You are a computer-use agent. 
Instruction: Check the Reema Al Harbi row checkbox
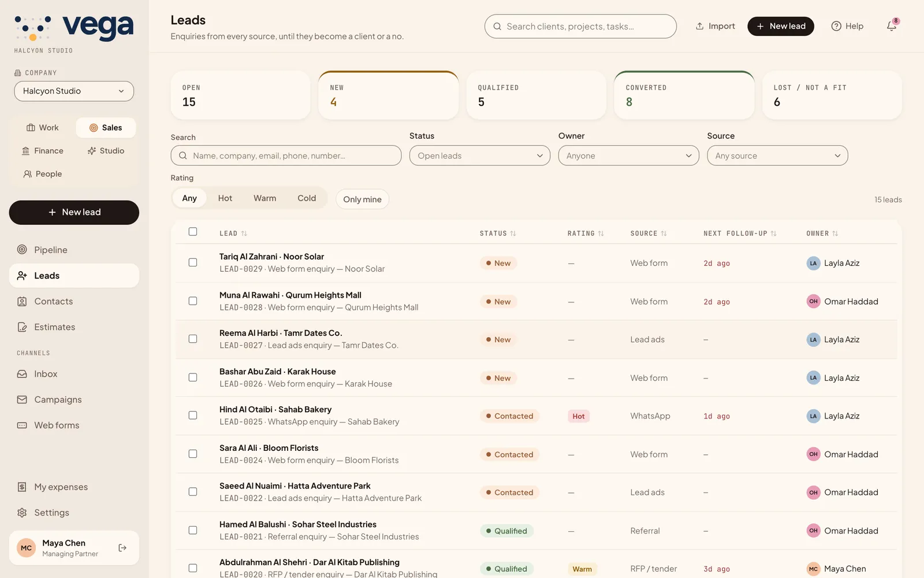193,339
